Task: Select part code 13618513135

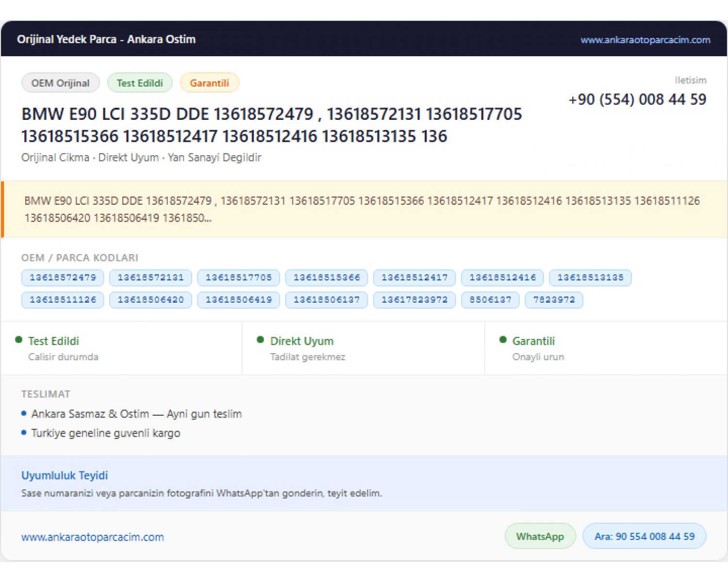Action: coord(590,277)
